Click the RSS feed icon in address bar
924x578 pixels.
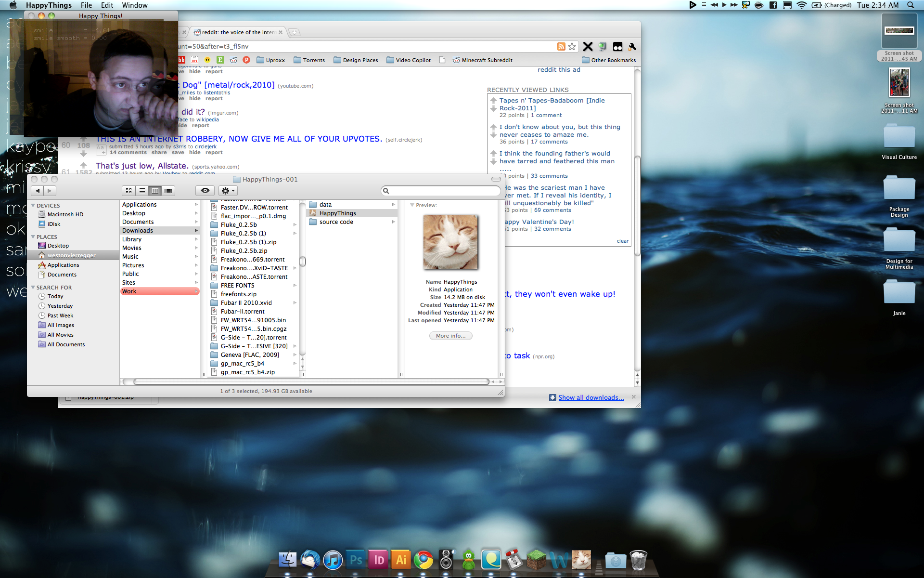(x=561, y=47)
